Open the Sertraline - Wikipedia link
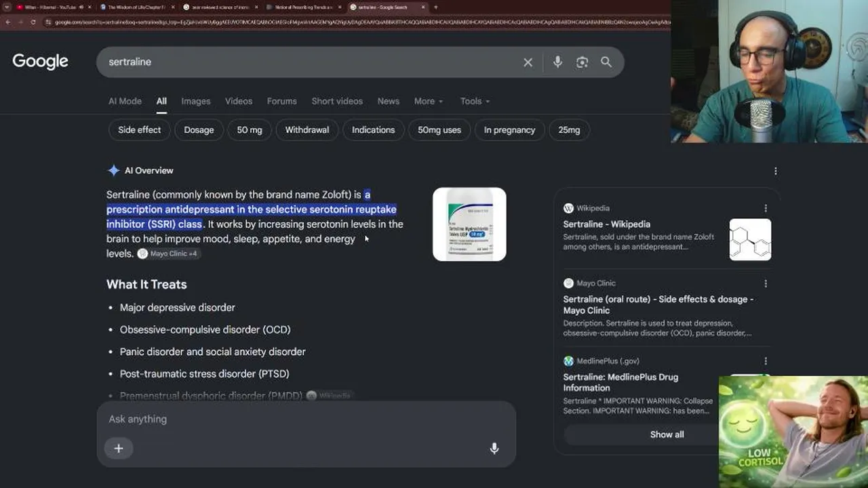 606,224
